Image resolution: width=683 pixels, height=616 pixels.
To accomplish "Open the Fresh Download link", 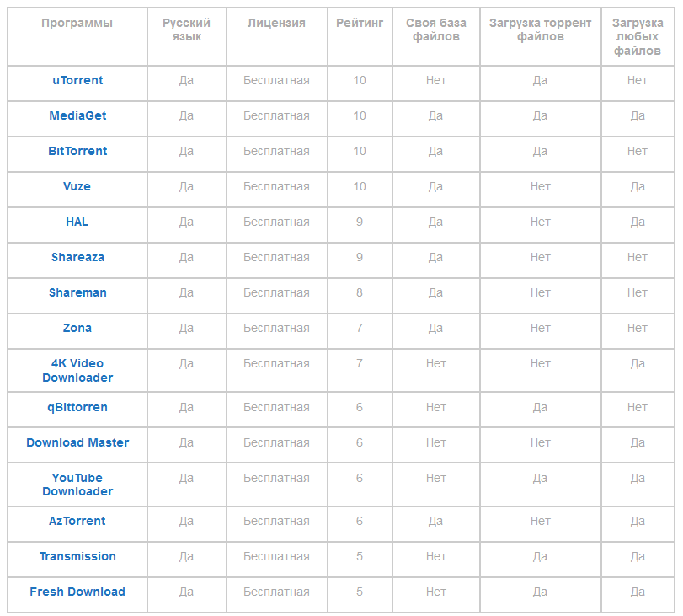I will click(77, 592).
